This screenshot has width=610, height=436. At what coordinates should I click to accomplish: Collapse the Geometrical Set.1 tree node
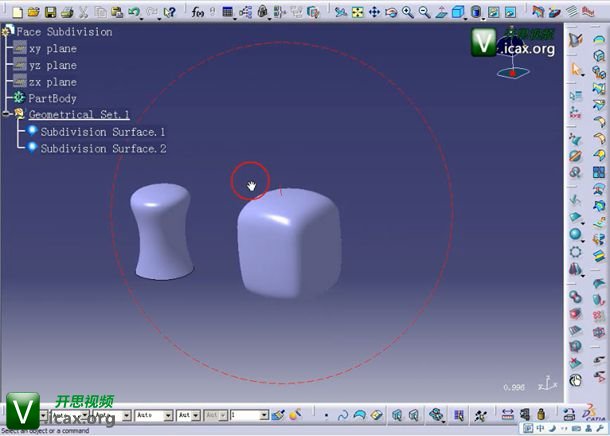click(x=7, y=115)
